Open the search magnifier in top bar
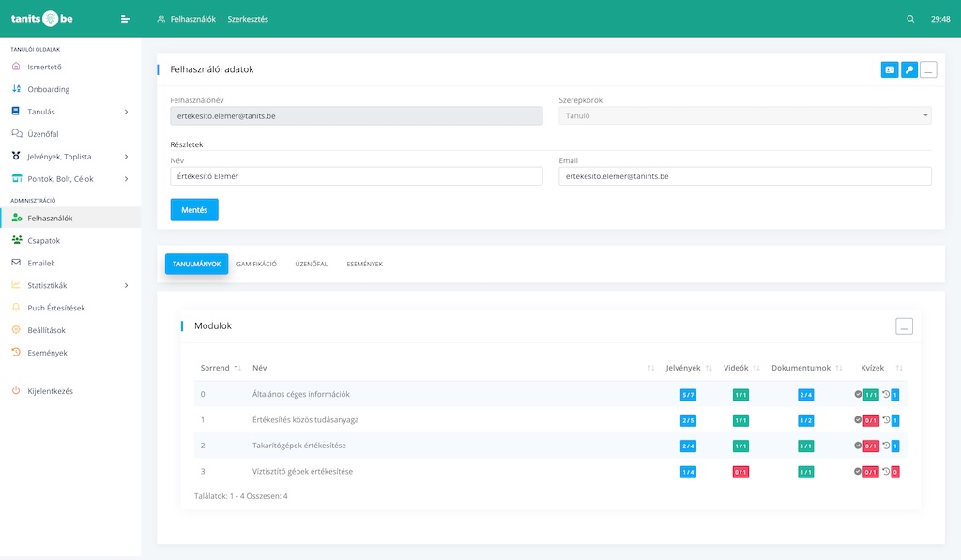This screenshot has width=961, height=560. coord(909,19)
